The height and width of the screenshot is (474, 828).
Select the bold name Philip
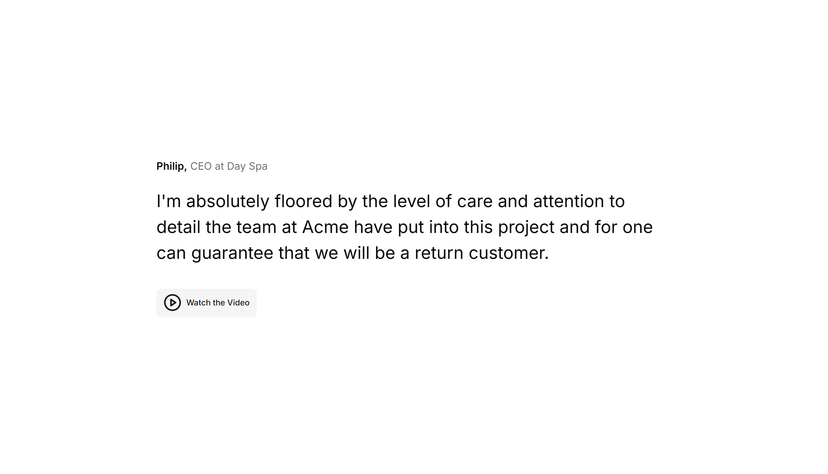tap(172, 166)
